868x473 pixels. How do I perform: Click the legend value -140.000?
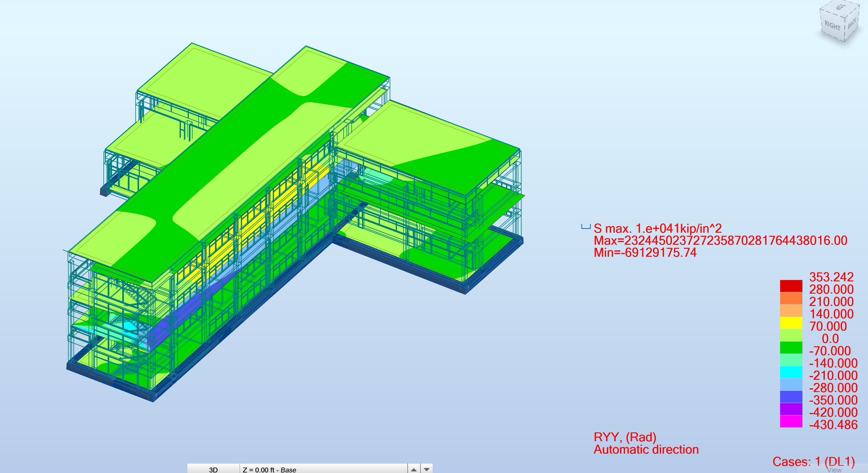(833, 363)
